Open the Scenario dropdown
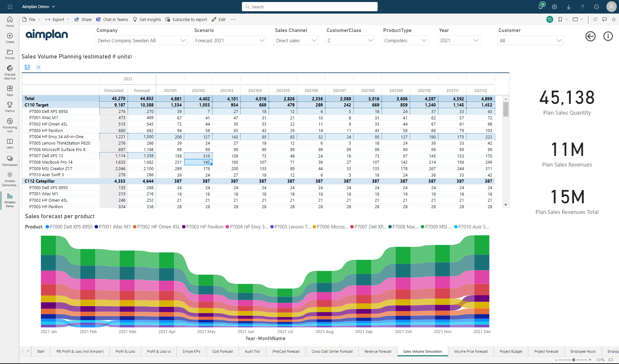 (x=229, y=40)
